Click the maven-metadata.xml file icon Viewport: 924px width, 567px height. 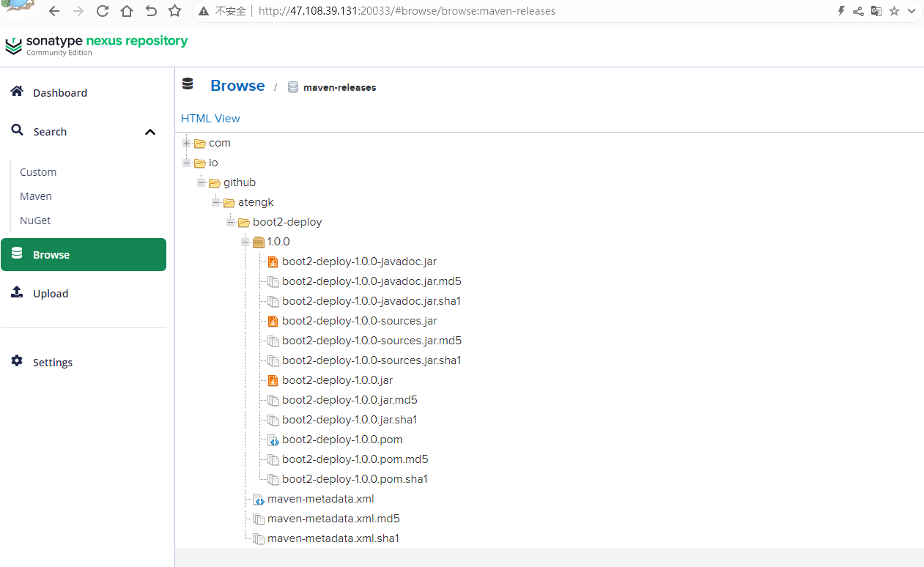pos(258,499)
